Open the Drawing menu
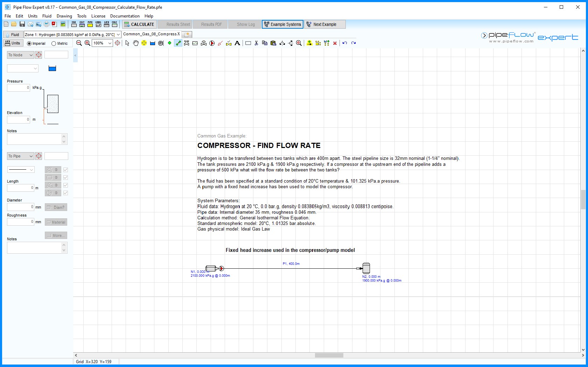The image size is (588, 367). pyautogui.click(x=64, y=16)
